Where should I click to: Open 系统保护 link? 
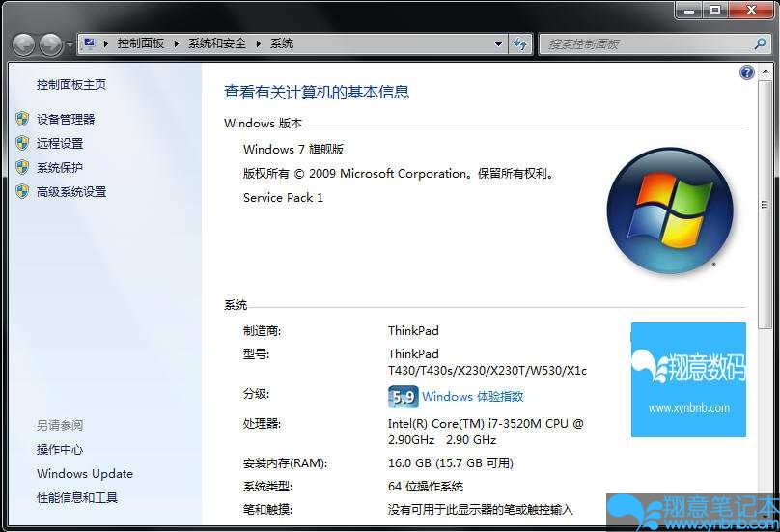coord(60,168)
